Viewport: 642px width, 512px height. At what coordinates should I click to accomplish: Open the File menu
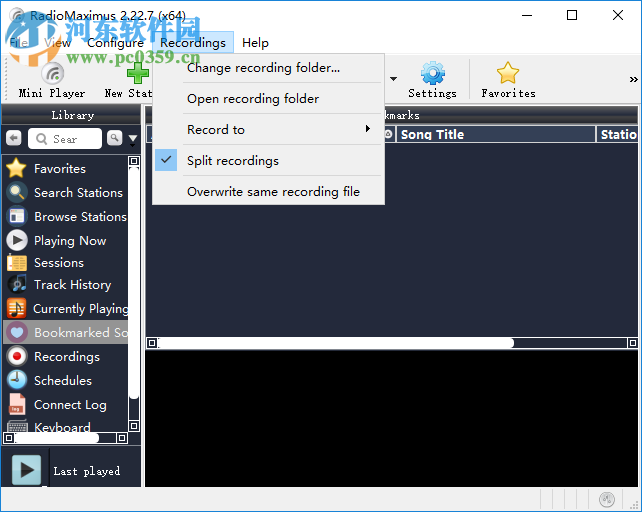19,43
